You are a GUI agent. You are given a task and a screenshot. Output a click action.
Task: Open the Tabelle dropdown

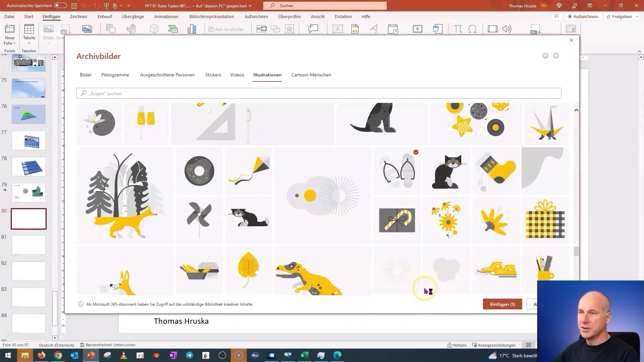click(x=29, y=43)
